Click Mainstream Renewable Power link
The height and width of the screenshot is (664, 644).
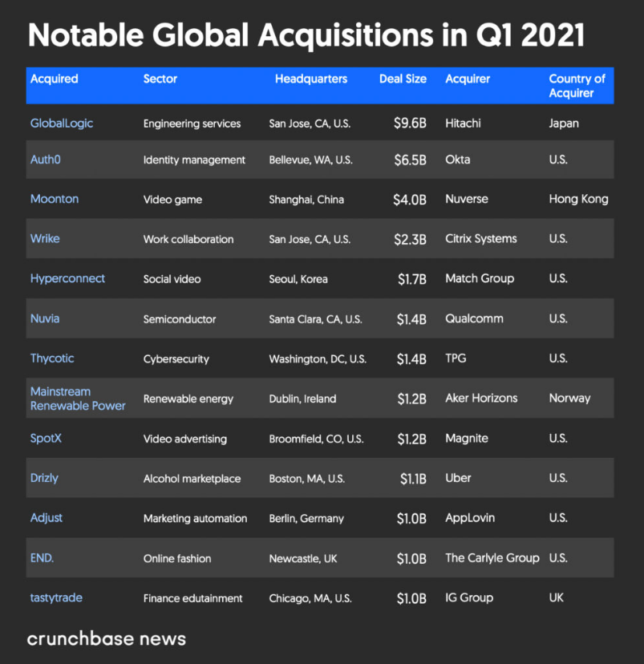tap(78, 399)
